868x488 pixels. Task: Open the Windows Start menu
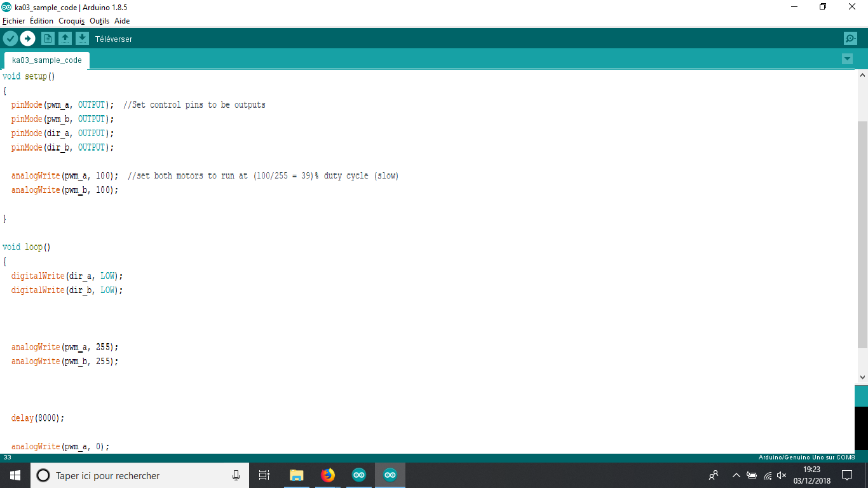pos(15,475)
